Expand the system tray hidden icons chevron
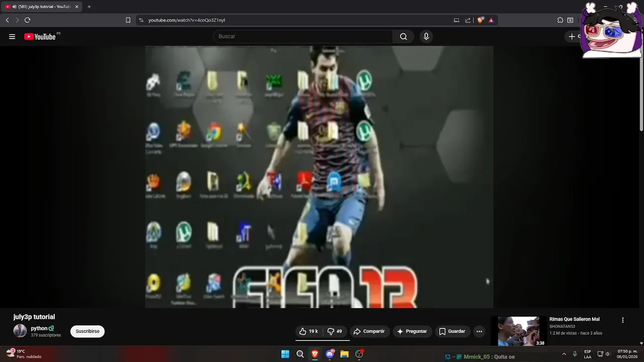 (x=564, y=354)
